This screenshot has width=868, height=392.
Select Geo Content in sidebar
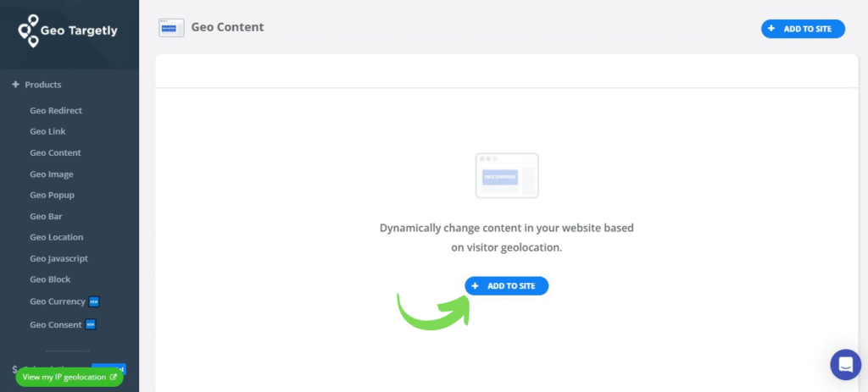[55, 152]
